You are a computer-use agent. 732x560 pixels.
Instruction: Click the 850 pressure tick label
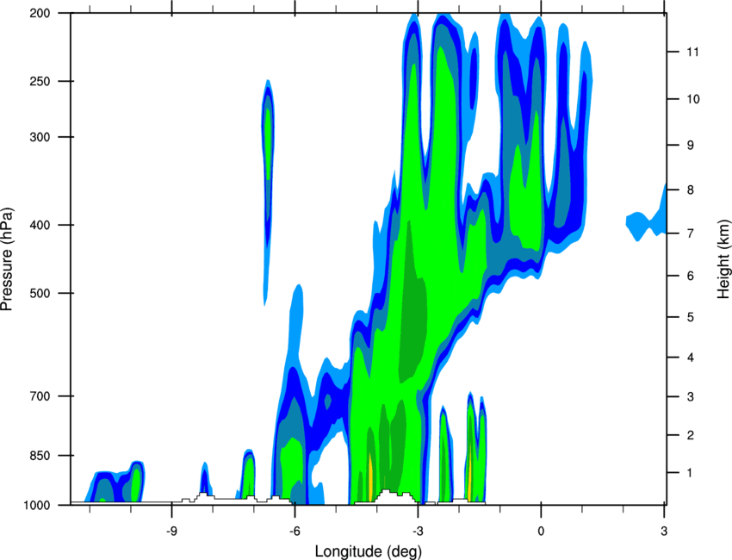click(x=40, y=456)
